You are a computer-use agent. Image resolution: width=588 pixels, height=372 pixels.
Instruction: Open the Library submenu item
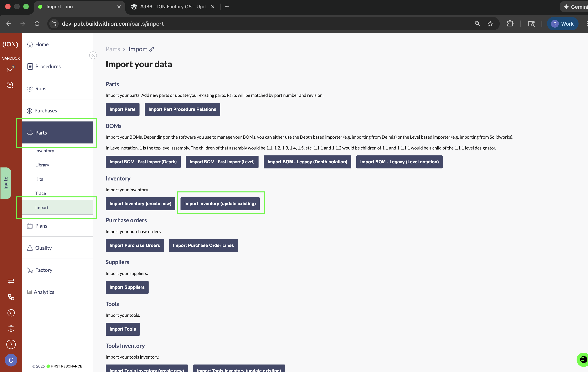(x=42, y=165)
